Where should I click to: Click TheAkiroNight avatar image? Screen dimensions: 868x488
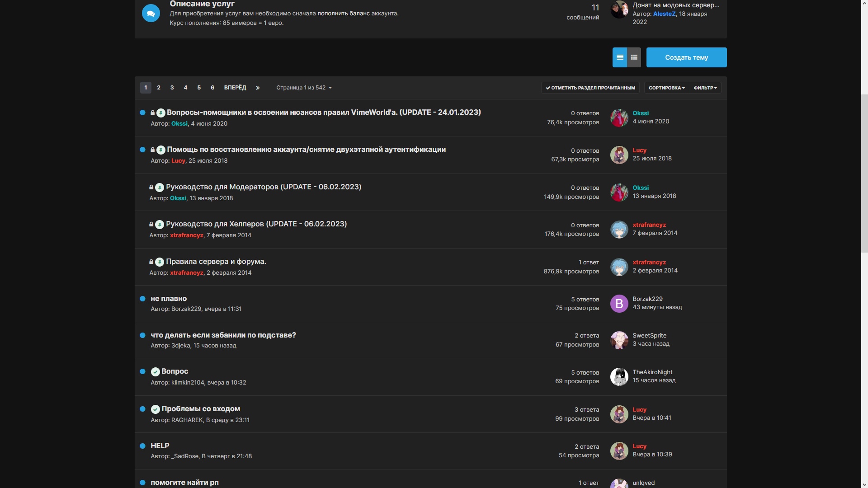(619, 377)
